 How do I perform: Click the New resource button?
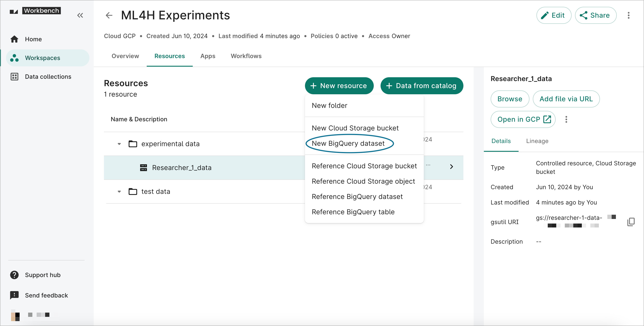coord(339,86)
